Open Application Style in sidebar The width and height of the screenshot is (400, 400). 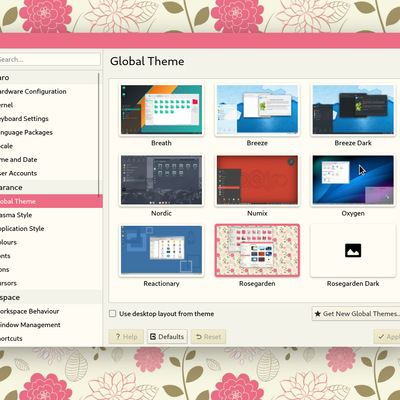tap(51, 229)
